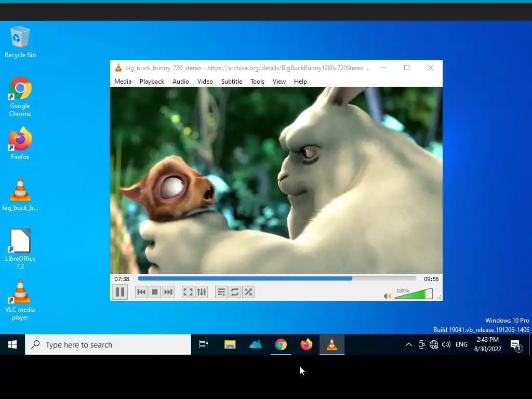Click the taskbar search box
Screen dimensions: 532x399
pos(108,345)
